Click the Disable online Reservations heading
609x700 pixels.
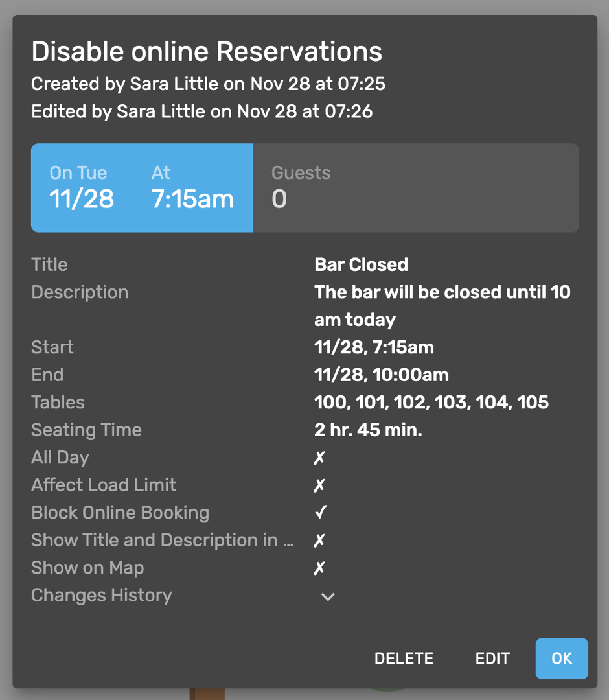207,52
